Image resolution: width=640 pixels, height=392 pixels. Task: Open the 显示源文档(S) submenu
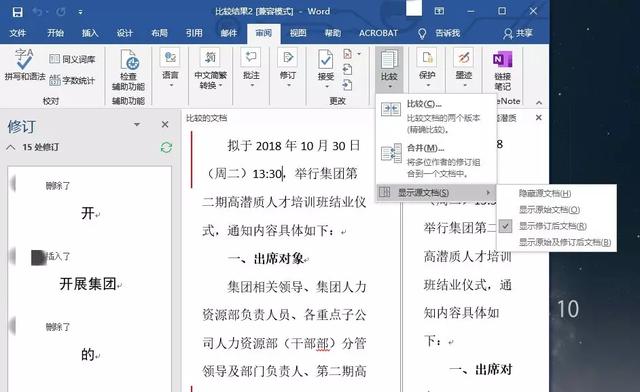436,192
